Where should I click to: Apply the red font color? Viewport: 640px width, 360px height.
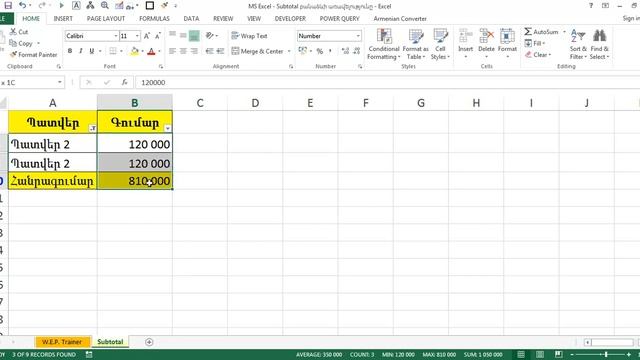pos(151,51)
